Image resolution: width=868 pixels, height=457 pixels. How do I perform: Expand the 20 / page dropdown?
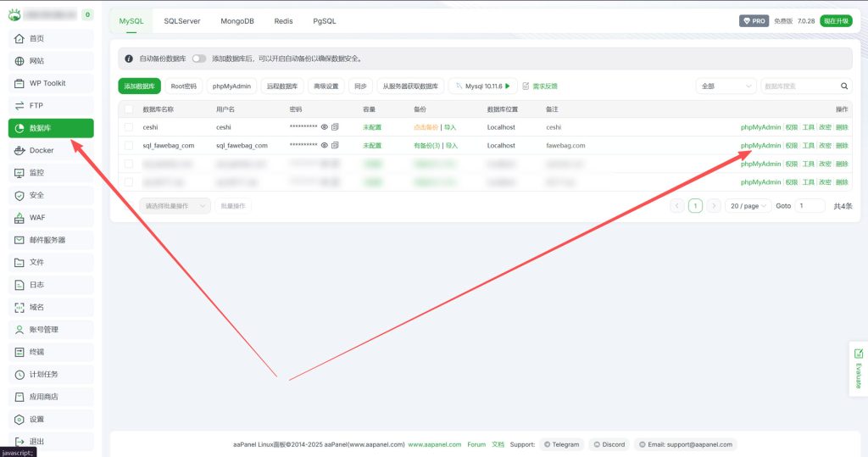(x=748, y=206)
